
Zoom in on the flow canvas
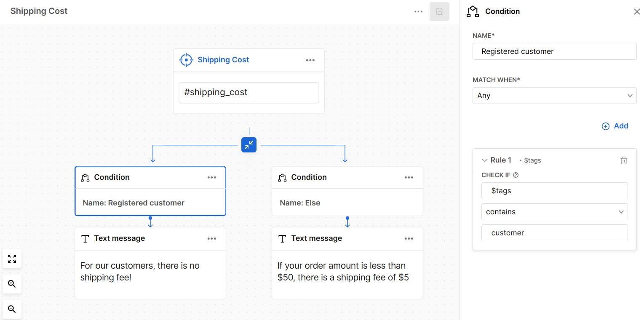click(x=12, y=284)
